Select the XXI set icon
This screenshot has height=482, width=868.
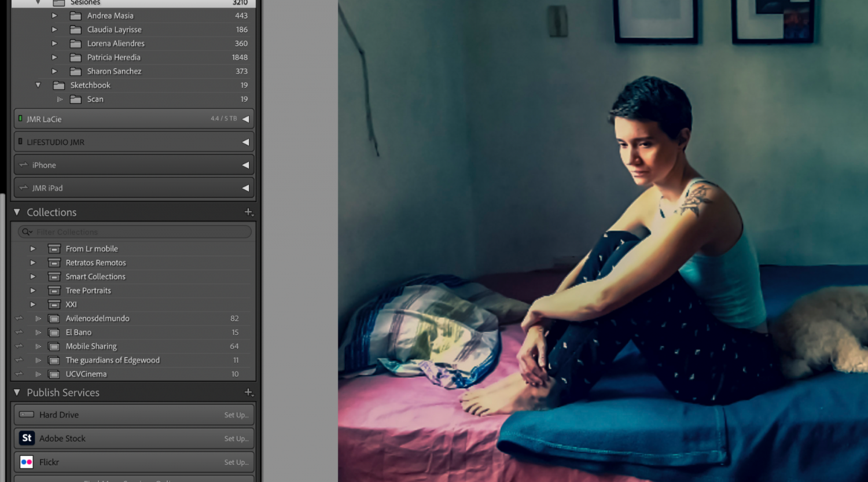[x=54, y=304]
